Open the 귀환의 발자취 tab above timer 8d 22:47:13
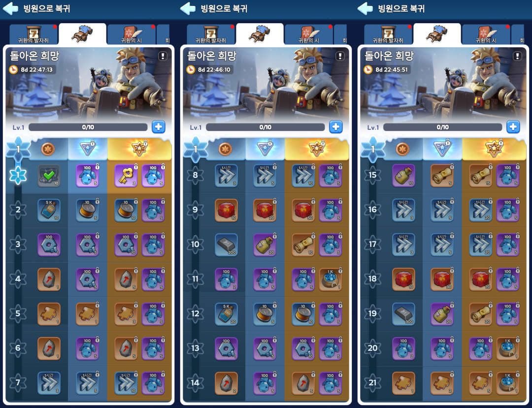This screenshot has width=532, height=408. [33, 34]
